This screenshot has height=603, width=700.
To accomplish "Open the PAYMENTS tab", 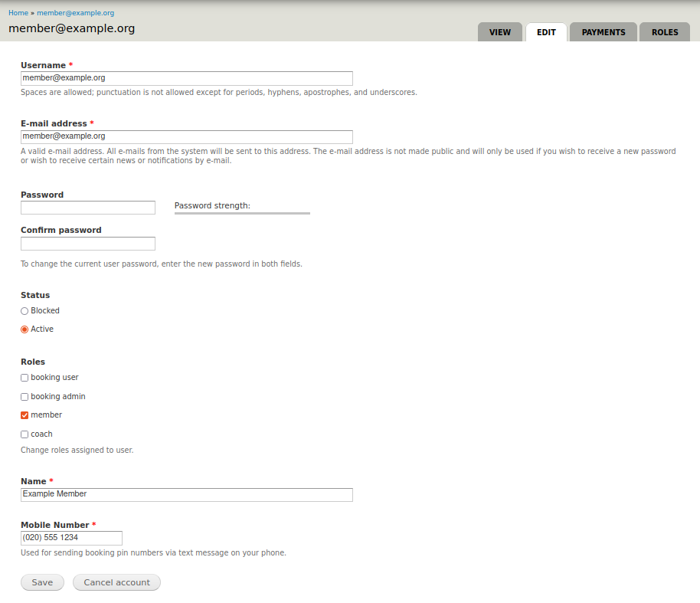I will click(603, 32).
